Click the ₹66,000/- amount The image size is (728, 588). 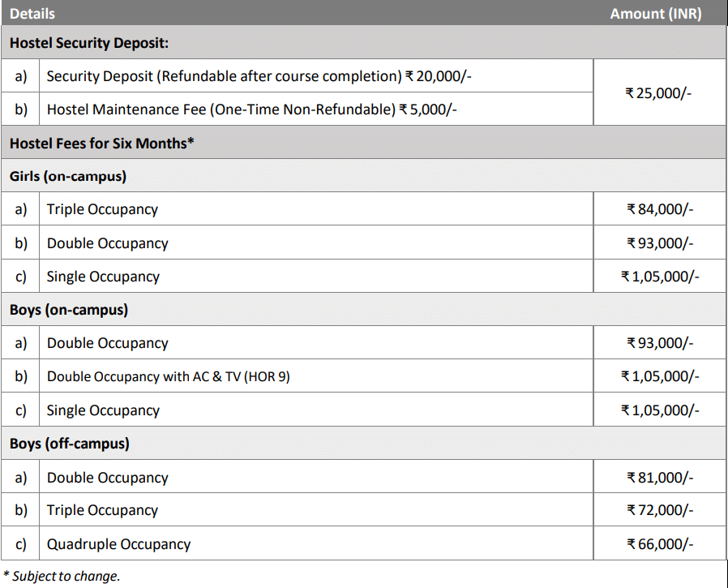(660, 544)
